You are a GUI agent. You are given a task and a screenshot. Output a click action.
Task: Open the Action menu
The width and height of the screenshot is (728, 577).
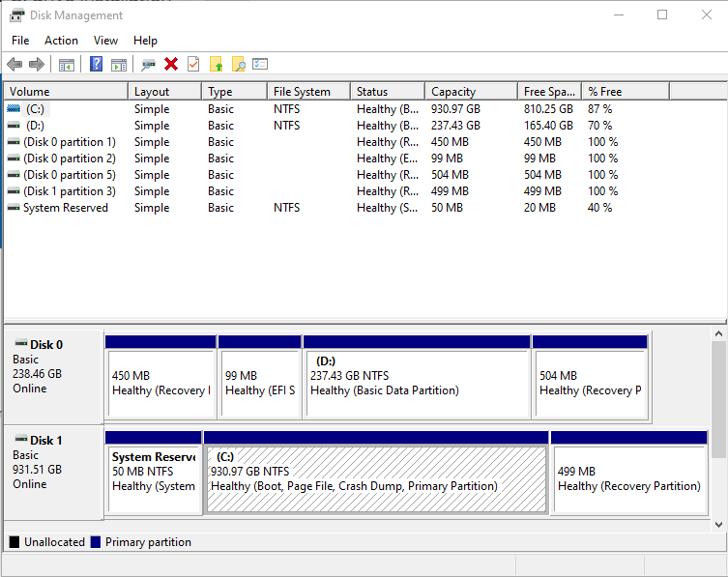61,41
